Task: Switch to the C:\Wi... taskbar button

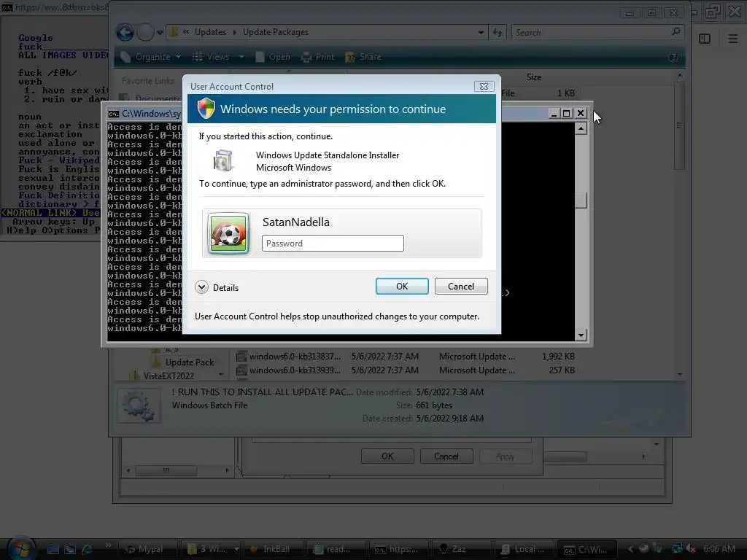Action: click(x=587, y=549)
